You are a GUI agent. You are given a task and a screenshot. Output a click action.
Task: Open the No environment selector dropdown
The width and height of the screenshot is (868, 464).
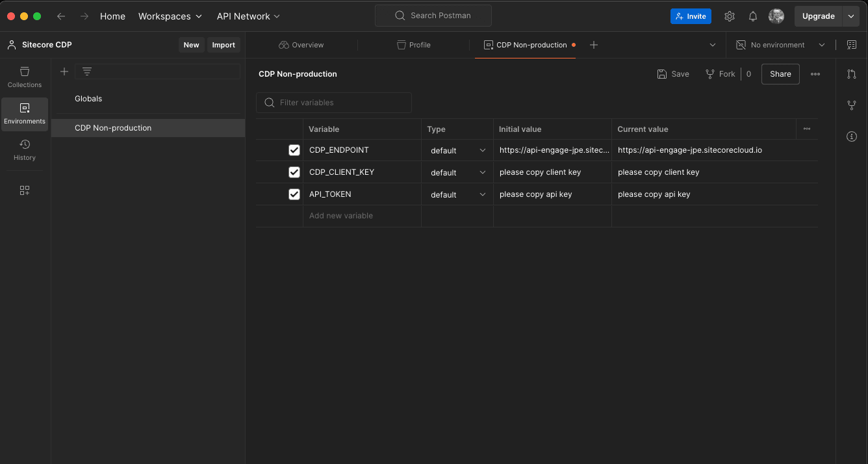point(780,45)
